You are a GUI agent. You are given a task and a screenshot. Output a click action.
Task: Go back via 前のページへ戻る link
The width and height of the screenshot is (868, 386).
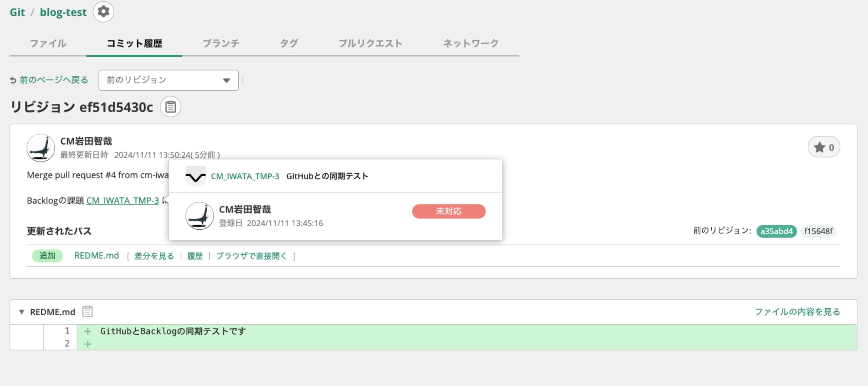[x=54, y=80]
